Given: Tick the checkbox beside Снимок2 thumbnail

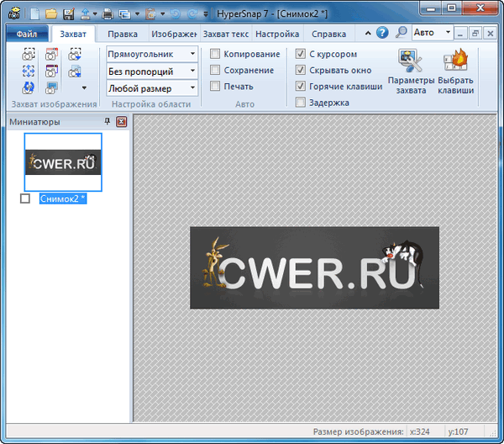Looking at the screenshot, I should (25, 198).
